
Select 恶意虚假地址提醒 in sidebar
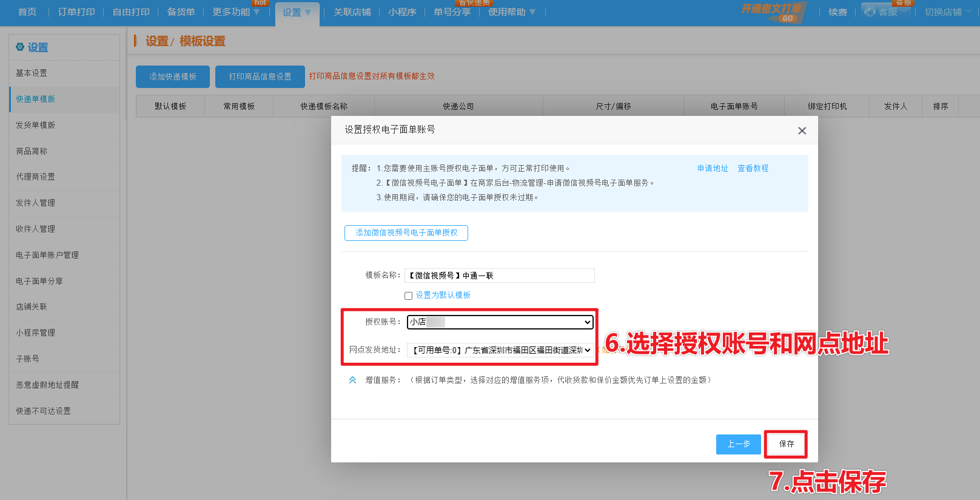(x=64, y=385)
